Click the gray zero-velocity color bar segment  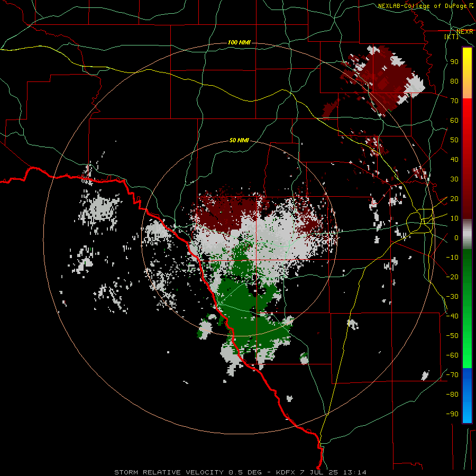click(467, 234)
